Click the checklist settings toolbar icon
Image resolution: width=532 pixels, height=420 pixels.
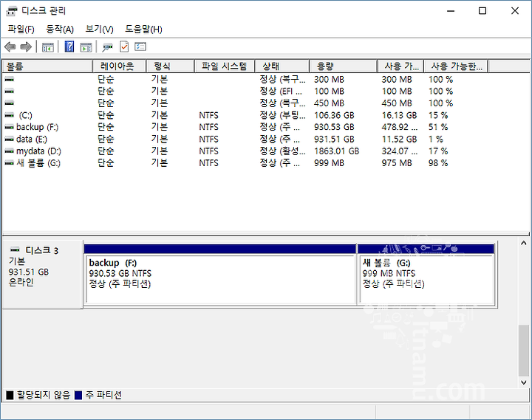(x=140, y=47)
